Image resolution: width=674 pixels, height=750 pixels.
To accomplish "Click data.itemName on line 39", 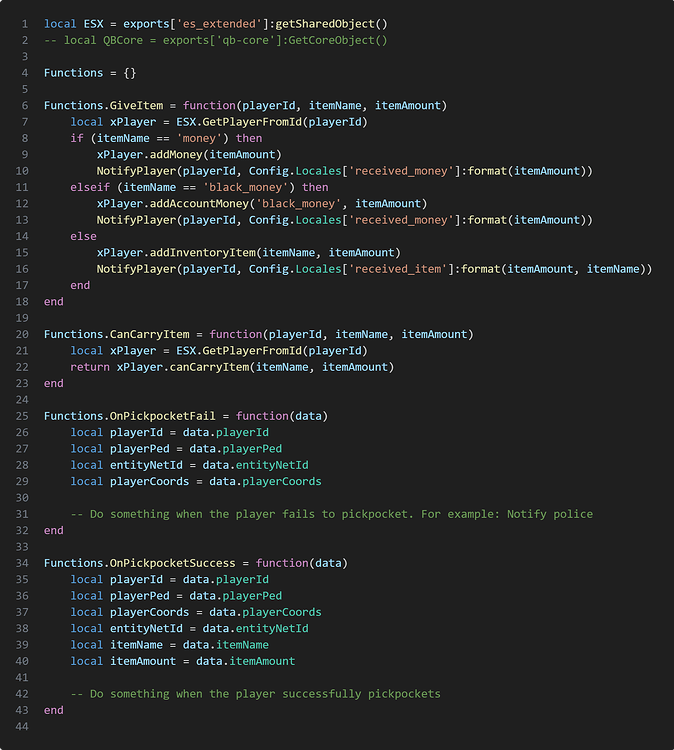I will click(226, 645).
